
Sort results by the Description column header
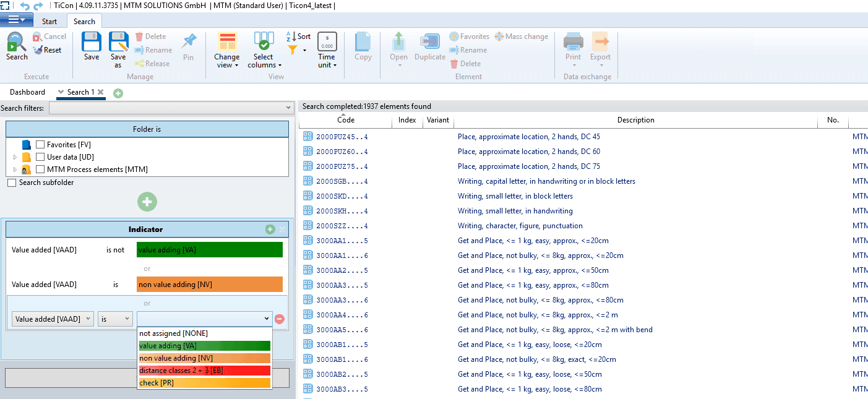(635, 120)
